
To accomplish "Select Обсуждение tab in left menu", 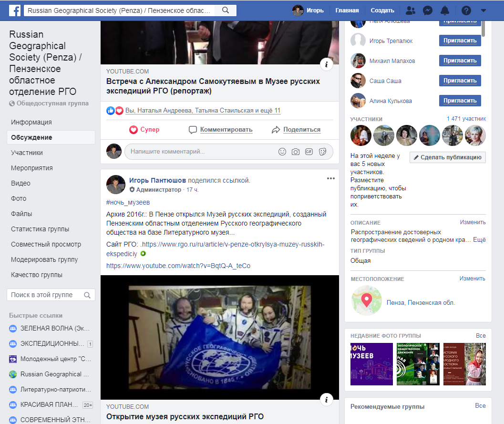I will pos(51,137).
